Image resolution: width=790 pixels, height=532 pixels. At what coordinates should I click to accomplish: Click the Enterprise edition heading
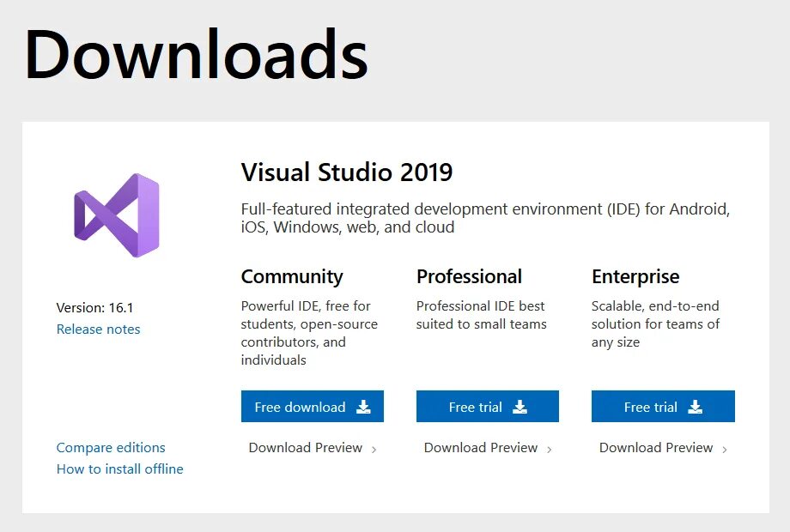(635, 277)
